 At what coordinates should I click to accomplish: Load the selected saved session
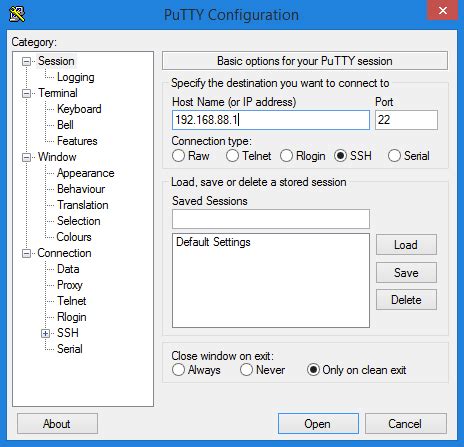406,245
